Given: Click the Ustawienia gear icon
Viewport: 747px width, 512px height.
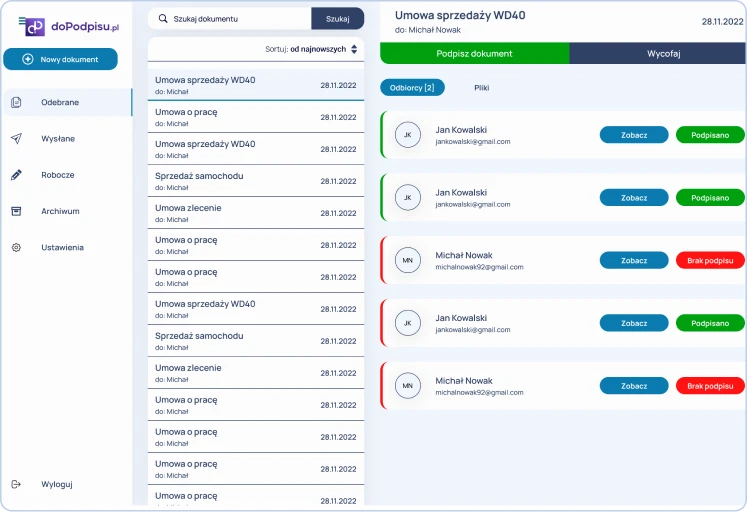Looking at the screenshot, I should 16,247.
